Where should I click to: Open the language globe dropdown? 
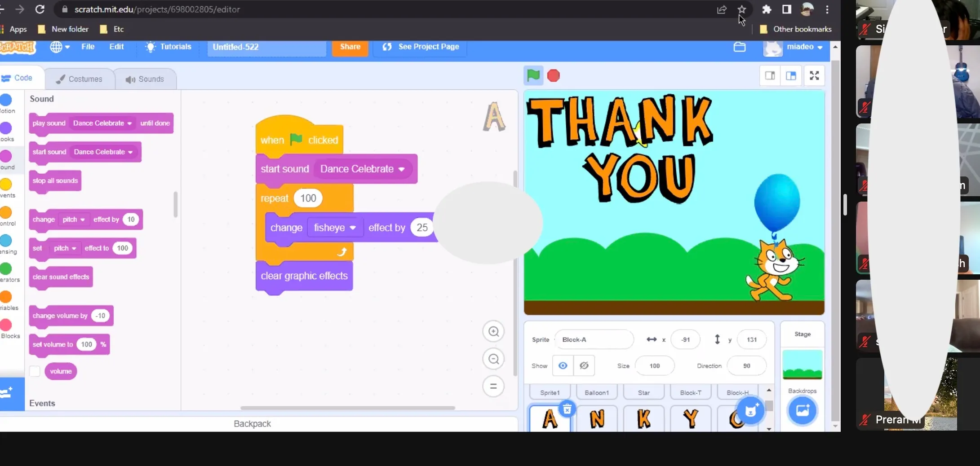tap(60, 47)
